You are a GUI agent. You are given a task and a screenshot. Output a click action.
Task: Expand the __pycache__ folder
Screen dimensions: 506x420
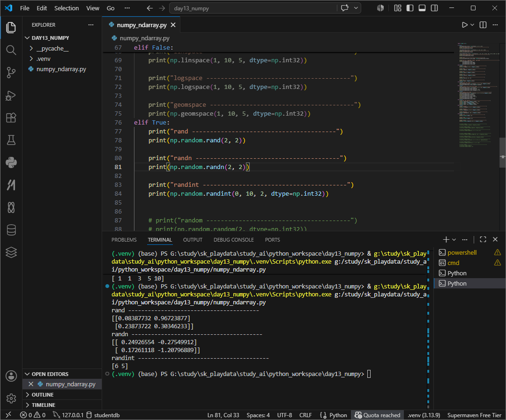point(62,48)
